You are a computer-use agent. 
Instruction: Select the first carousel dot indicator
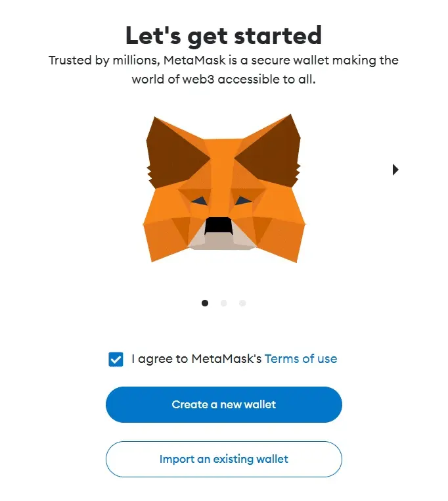pyautogui.click(x=205, y=303)
